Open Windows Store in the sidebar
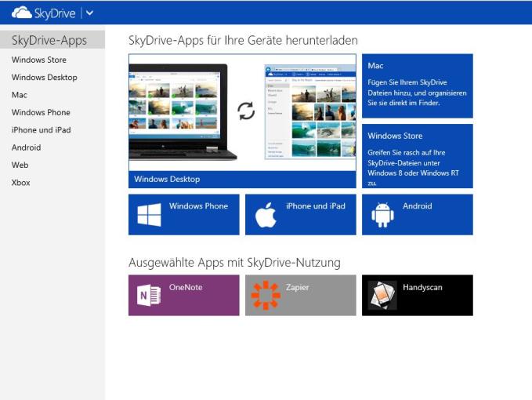This screenshot has width=532, height=400. click(39, 60)
